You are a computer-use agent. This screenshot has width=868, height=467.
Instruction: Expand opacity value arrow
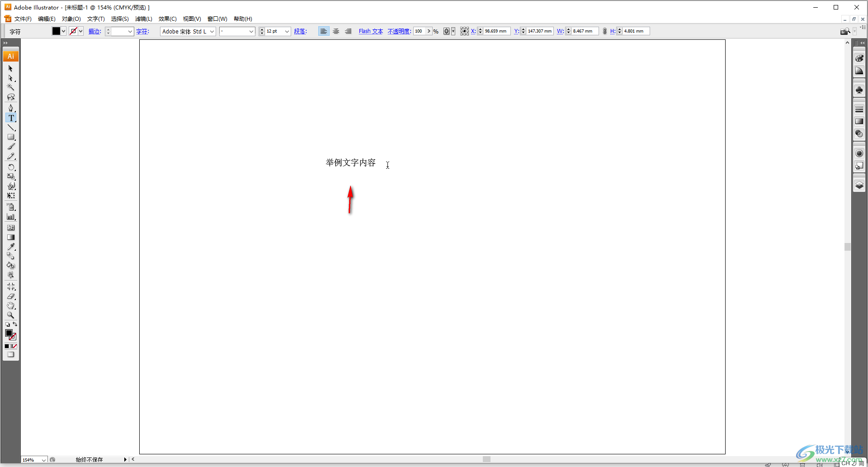pos(429,31)
